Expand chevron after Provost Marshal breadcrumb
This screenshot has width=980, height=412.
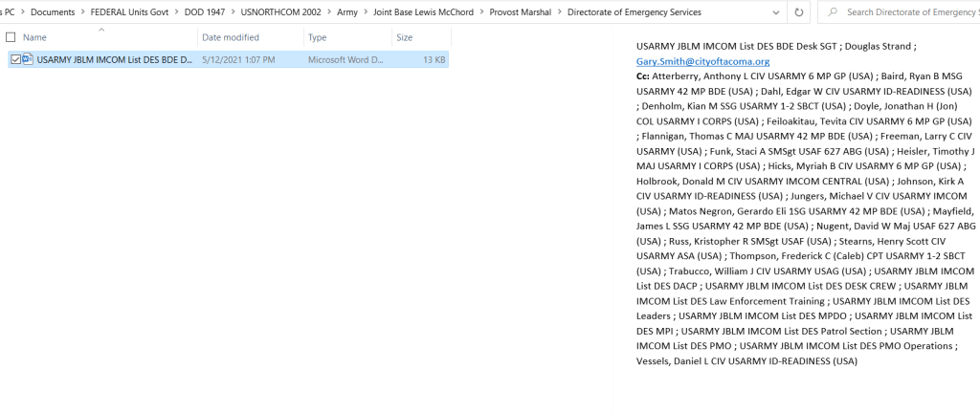coord(560,12)
